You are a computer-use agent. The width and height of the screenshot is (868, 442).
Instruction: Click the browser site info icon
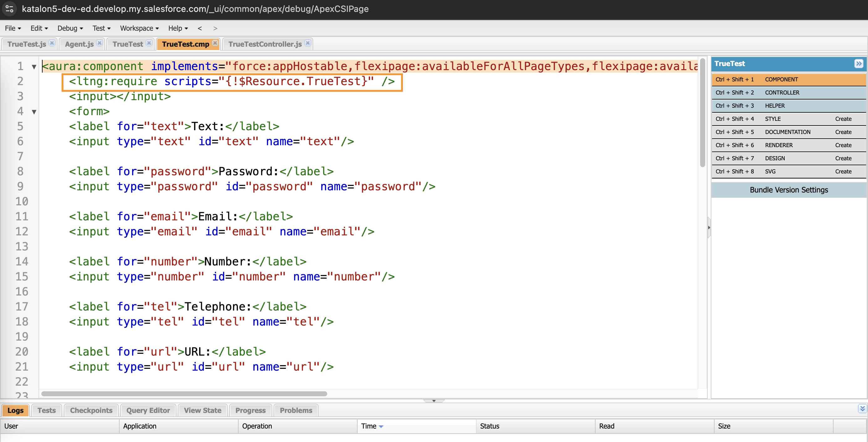click(x=9, y=9)
